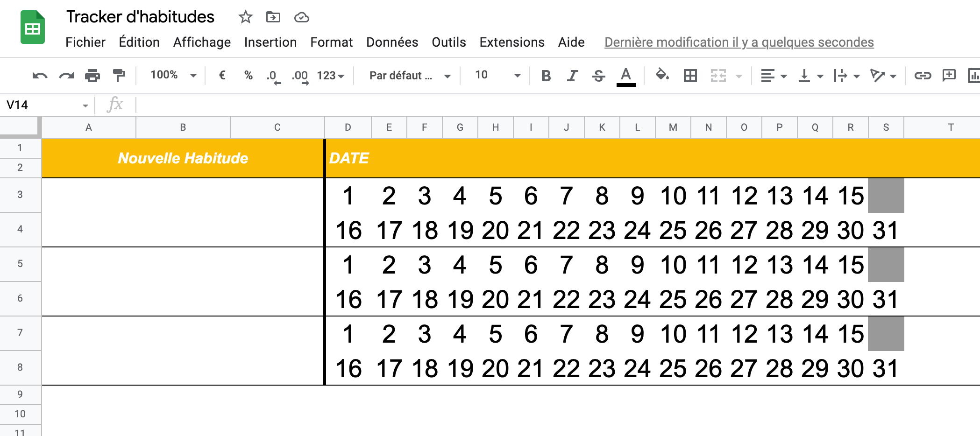Format as currency with euro icon

(x=222, y=75)
